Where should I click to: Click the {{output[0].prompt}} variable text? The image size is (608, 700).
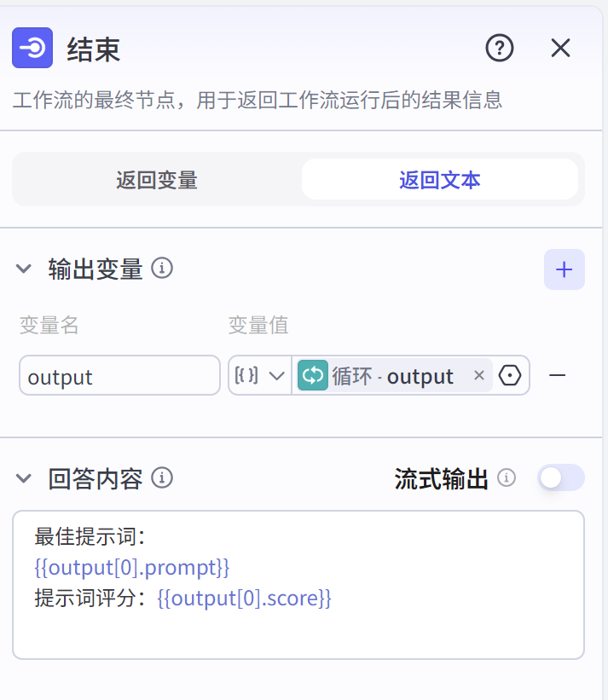point(132,567)
